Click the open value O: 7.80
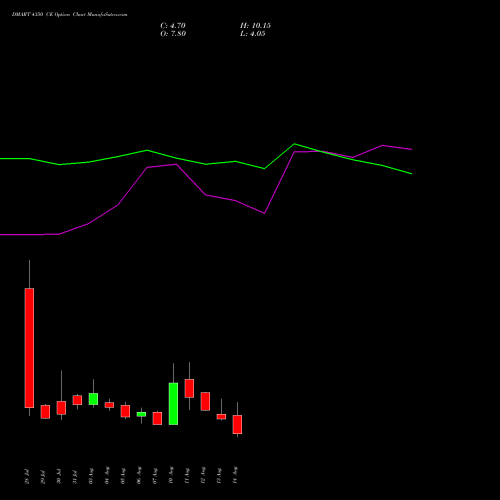 (x=173, y=34)
